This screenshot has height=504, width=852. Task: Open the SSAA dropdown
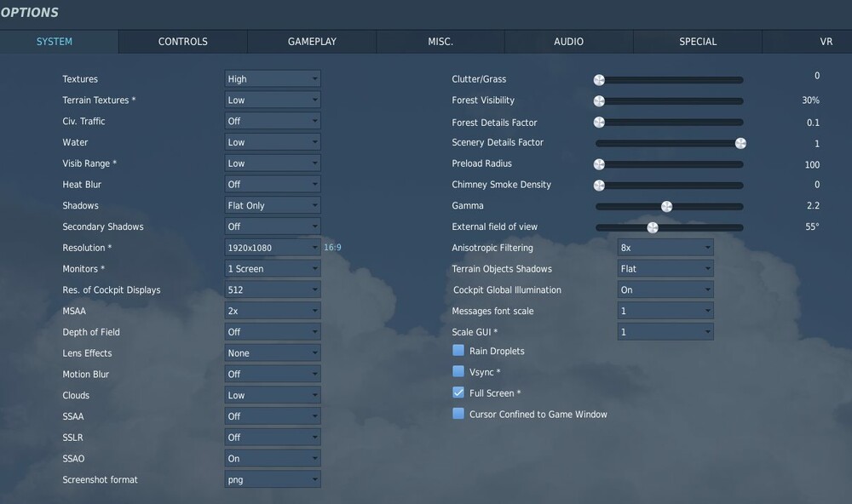click(x=273, y=416)
